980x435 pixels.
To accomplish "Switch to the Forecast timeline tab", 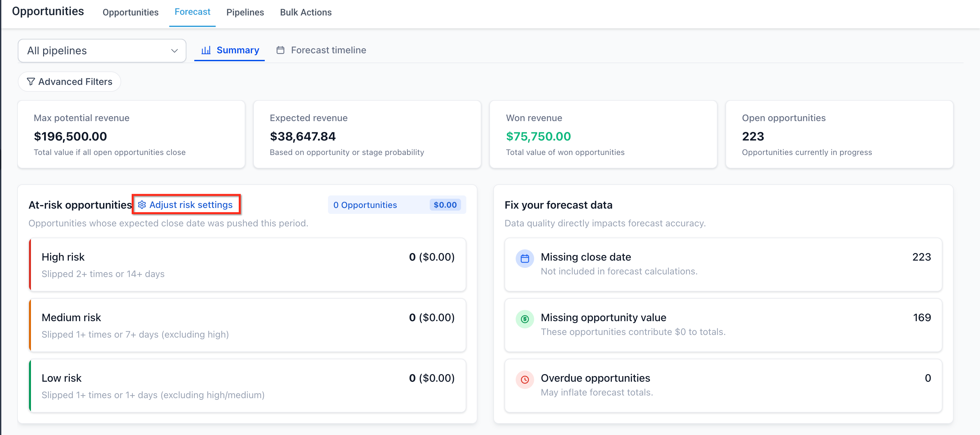I will pos(328,50).
